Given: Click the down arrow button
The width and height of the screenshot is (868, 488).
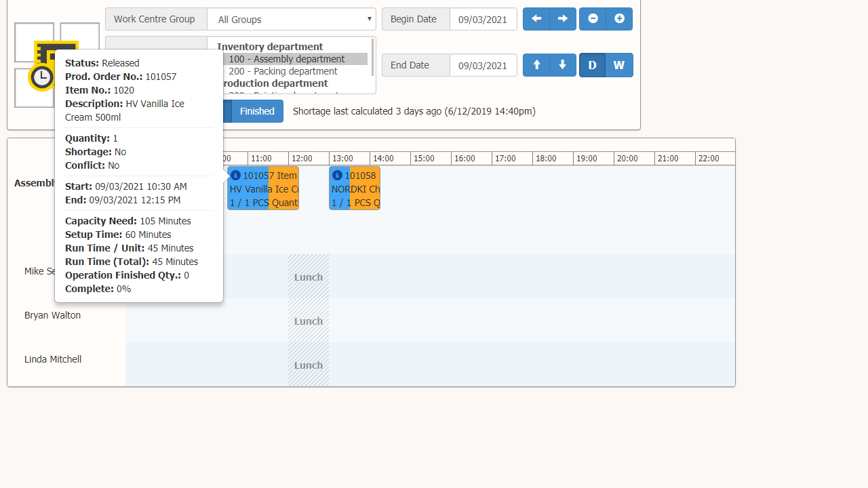Looking at the screenshot, I should click(x=563, y=65).
